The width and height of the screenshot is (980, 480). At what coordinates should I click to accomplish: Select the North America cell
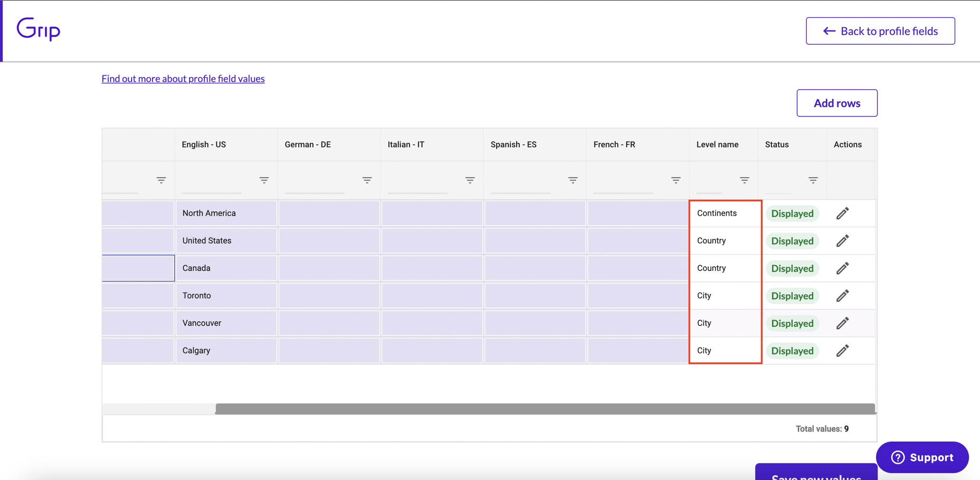click(226, 213)
